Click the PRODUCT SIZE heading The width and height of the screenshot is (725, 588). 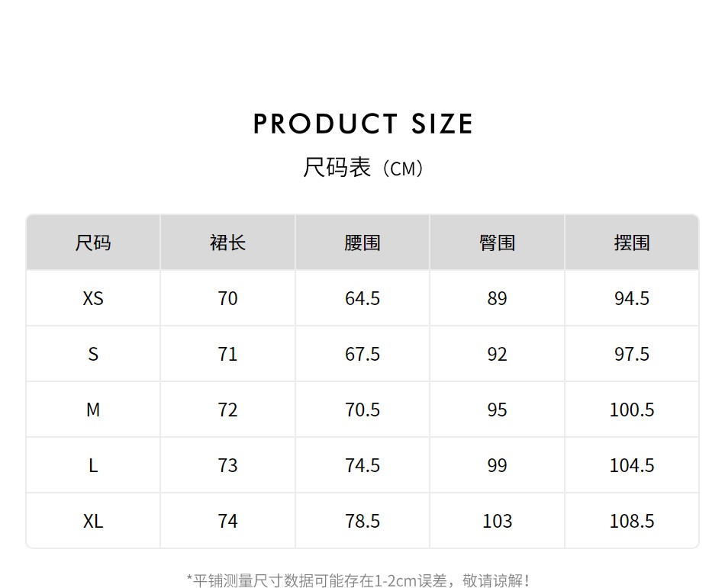tap(362, 124)
